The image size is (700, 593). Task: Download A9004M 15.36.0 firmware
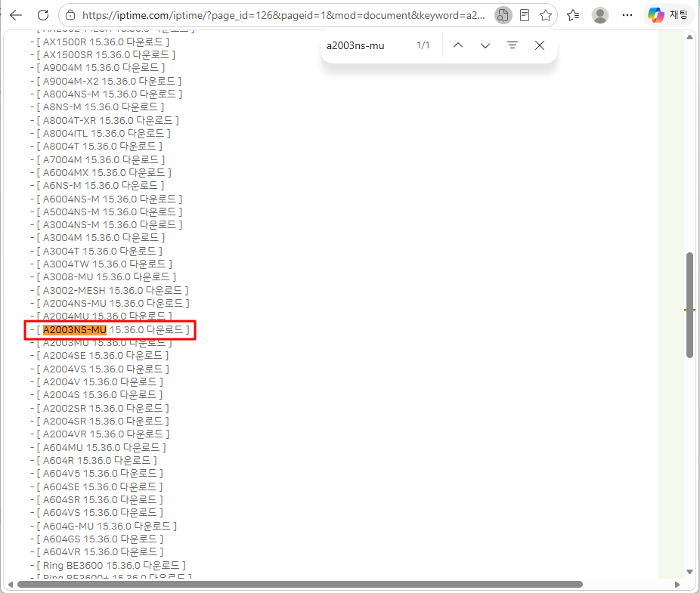(101, 68)
